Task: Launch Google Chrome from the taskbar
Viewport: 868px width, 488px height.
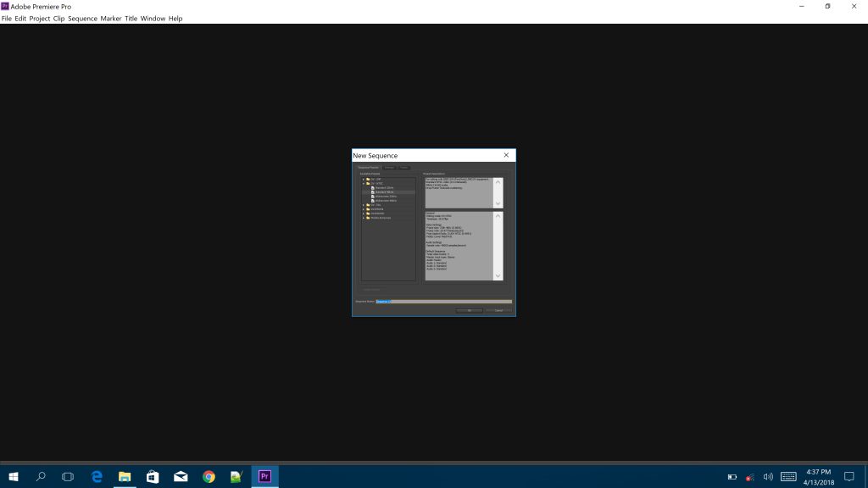Action: (209, 476)
